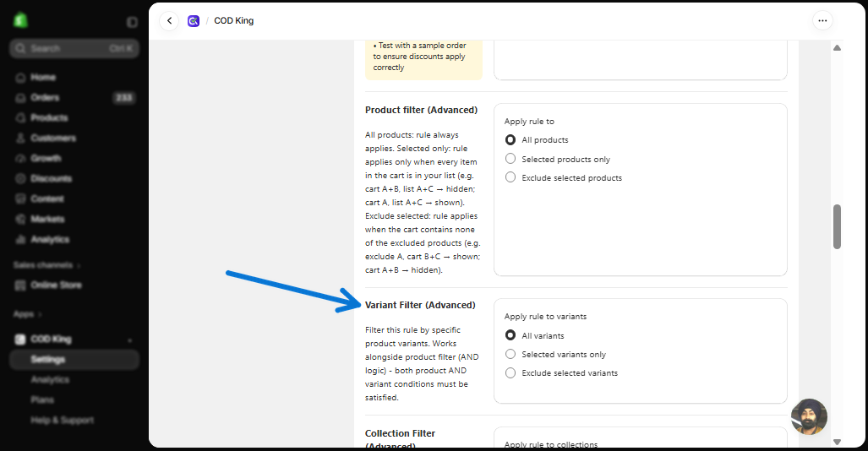
Task: Select 'Exclude selected variants' option
Action: click(x=510, y=373)
